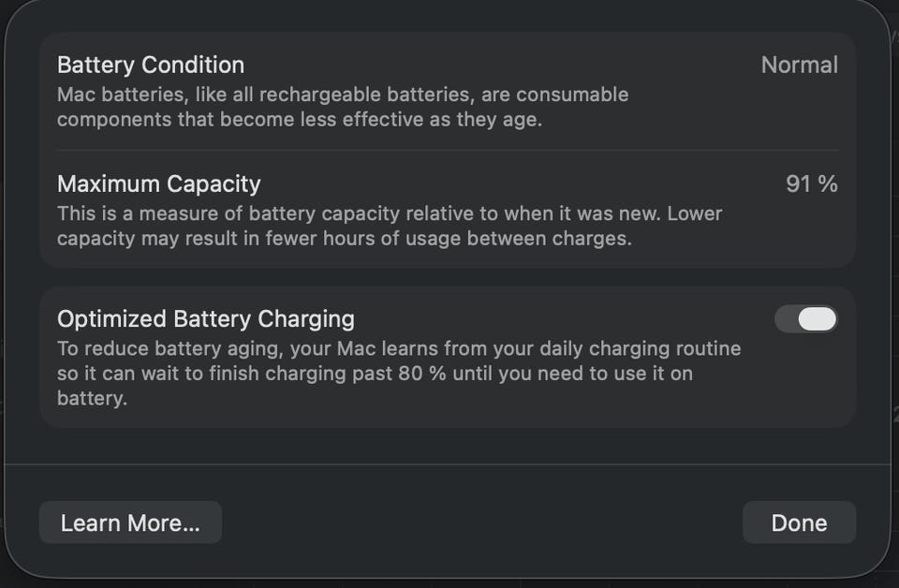Click the word "battery." ending the charging description

pyautogui.click(x=92, y=398)
